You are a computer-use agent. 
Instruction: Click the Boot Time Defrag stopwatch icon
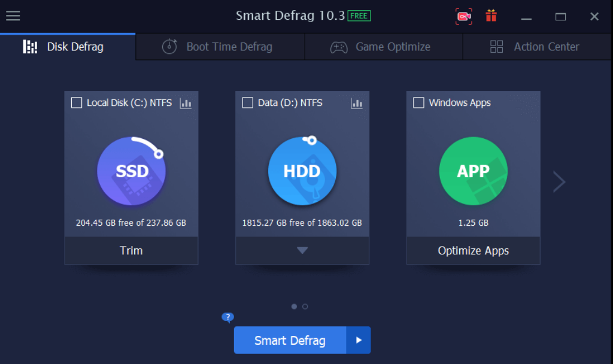pyautogui.click(x=169, y=47)
